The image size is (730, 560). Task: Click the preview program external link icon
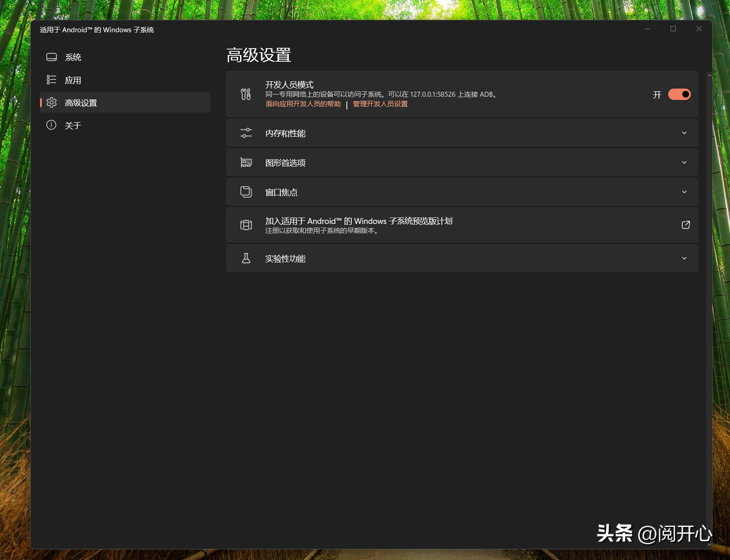click(685, 224)
